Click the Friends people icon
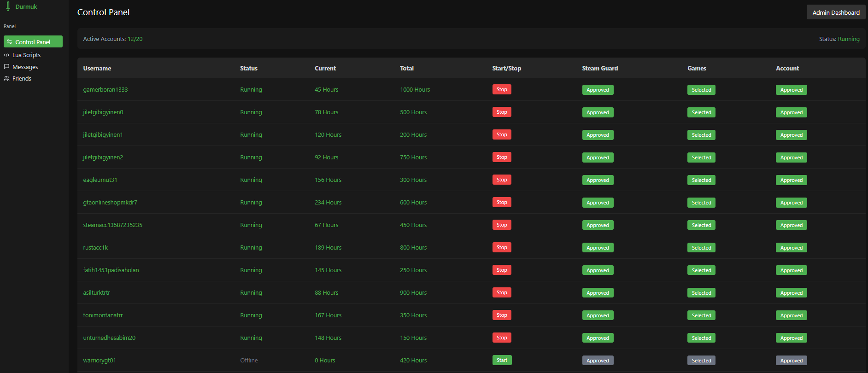 pos(6,78)
